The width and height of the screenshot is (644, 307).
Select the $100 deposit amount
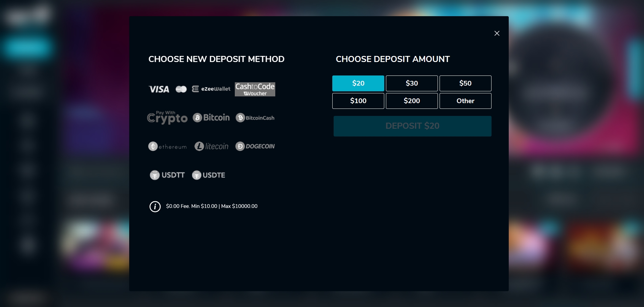tap(358, 101)
